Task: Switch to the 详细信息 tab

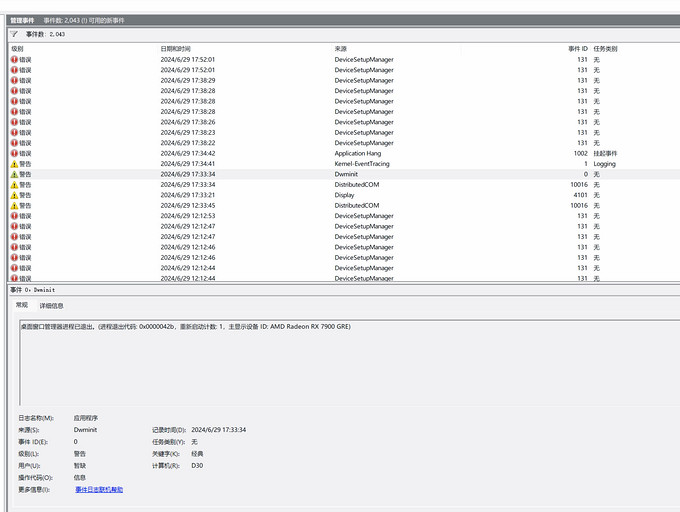Action: tap(51, 305)
